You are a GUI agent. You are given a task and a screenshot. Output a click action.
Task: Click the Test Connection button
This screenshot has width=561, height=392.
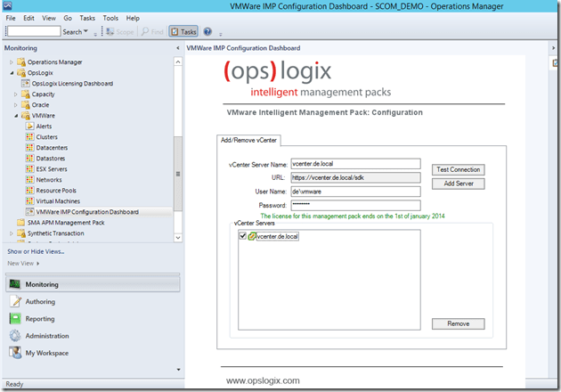458,169
